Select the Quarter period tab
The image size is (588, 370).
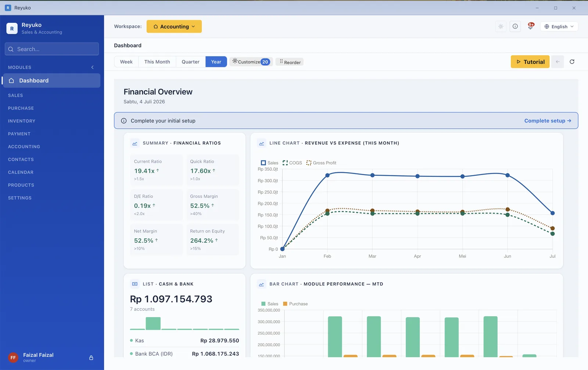click(190, 62)
